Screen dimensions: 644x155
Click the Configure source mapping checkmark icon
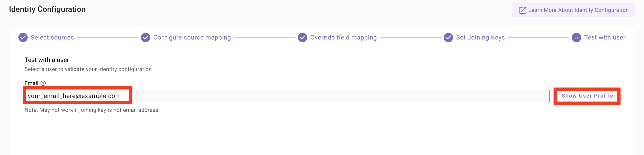145,37
